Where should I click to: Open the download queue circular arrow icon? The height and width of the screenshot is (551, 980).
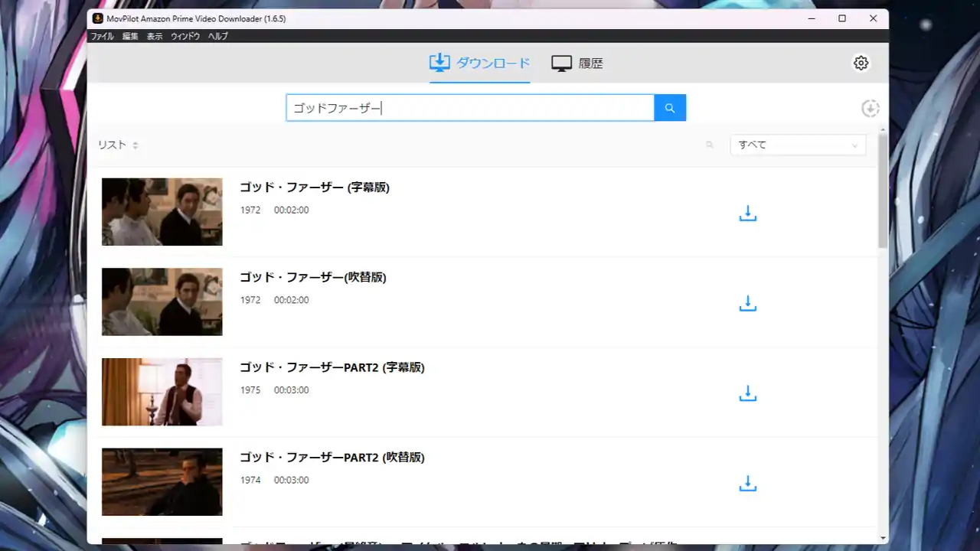[x=871, y=109]
